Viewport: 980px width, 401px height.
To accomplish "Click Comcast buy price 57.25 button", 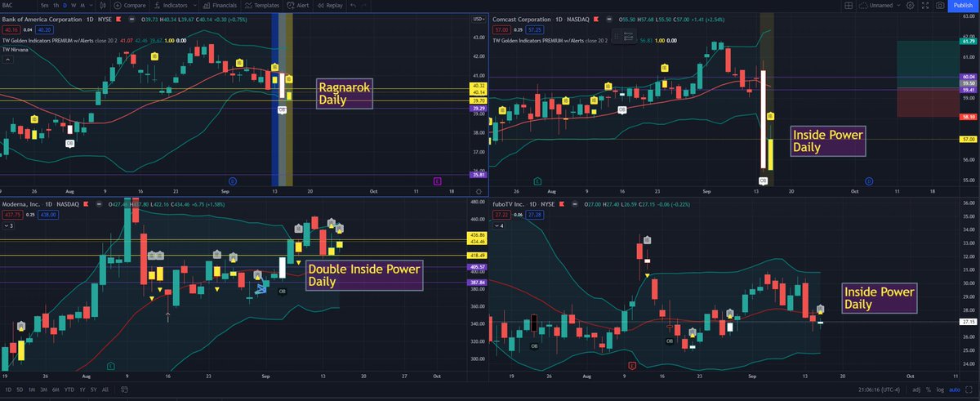I will (534, 29).
